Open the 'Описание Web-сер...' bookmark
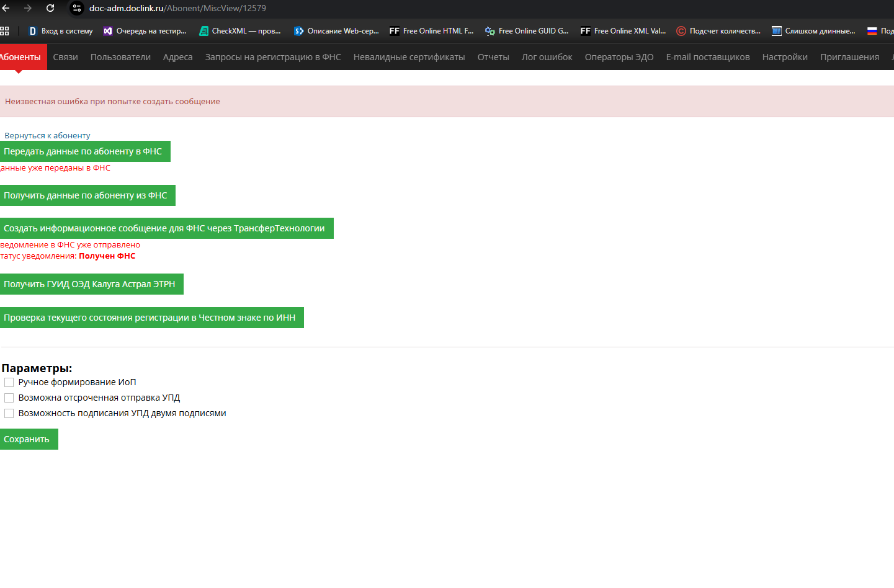Image resolution: width=894 pixels, height=588 pixels. pyautogui.click(x=336, y=31)
